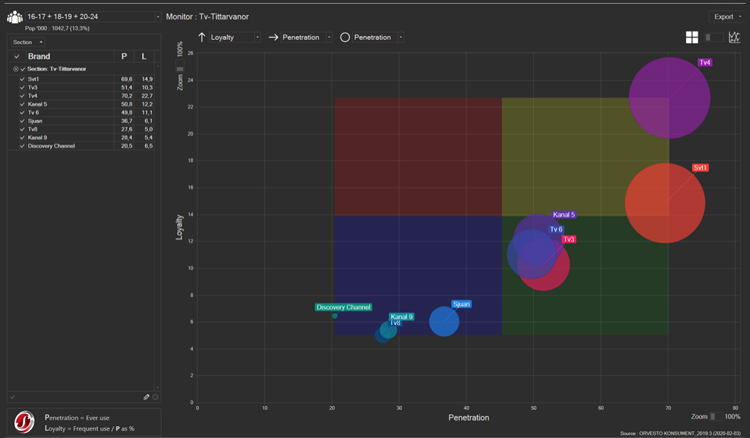Screen dimensions: 750x438
Task: Collapse the Section: Tv-Tittarvanor group
Action: click(x=16, y=69)
